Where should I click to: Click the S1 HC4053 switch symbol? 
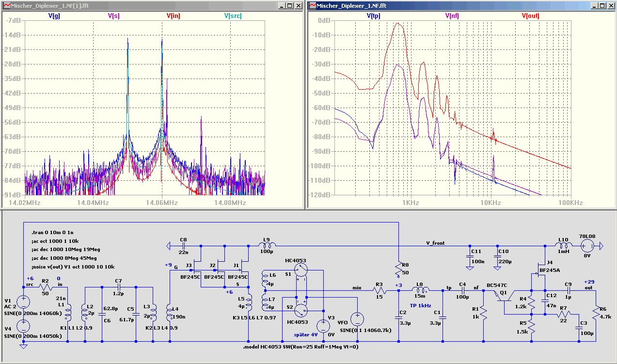coord(301,269)
